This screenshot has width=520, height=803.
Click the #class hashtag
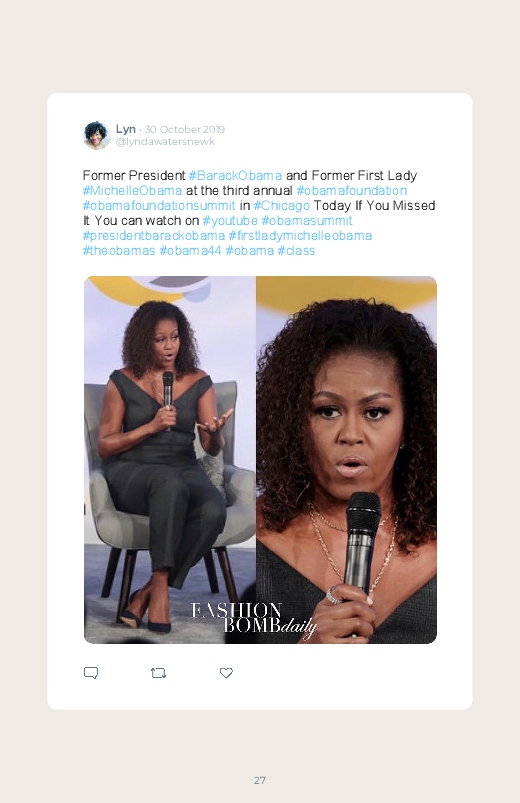click(x=296, y=251)
